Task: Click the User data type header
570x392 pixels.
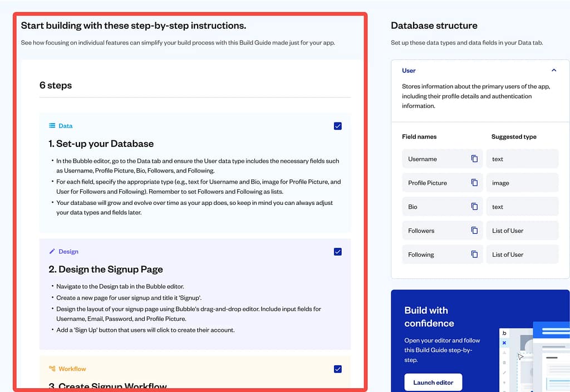Action: point(409,71)
